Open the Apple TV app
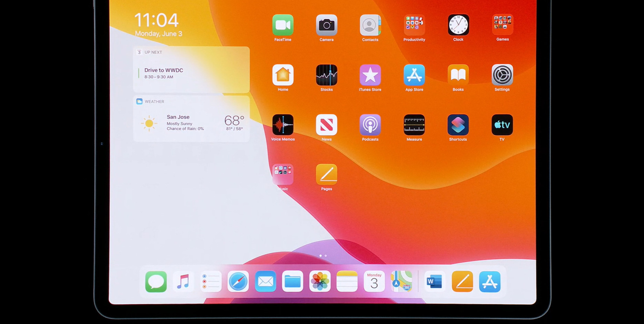 [x=502, y=125]
